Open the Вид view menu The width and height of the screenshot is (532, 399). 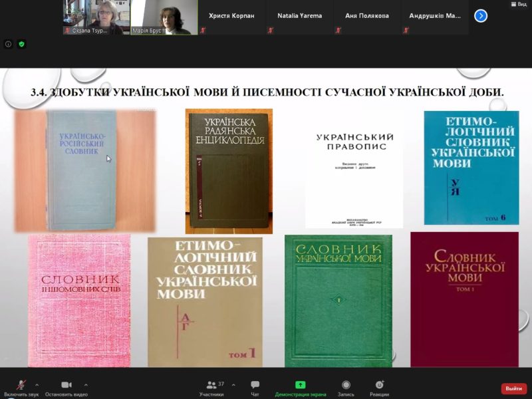click(x=517, y=4)
